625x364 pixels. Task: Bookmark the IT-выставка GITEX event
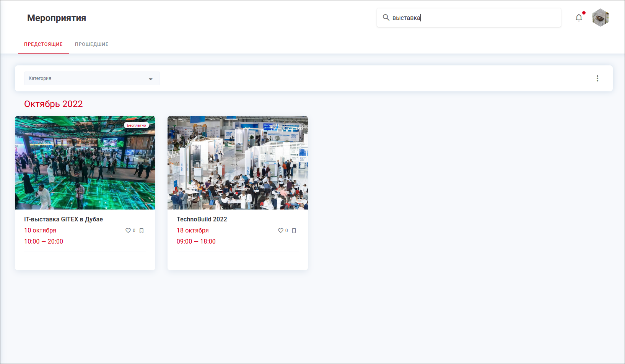pos(142,231)
